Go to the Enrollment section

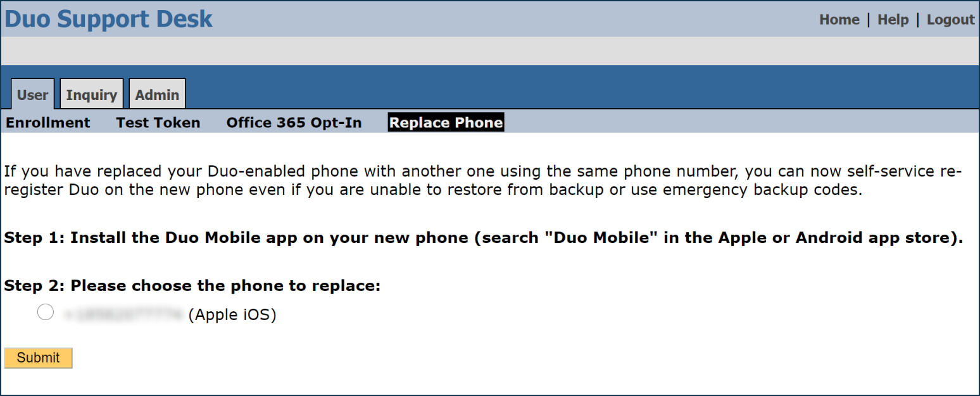47,122
